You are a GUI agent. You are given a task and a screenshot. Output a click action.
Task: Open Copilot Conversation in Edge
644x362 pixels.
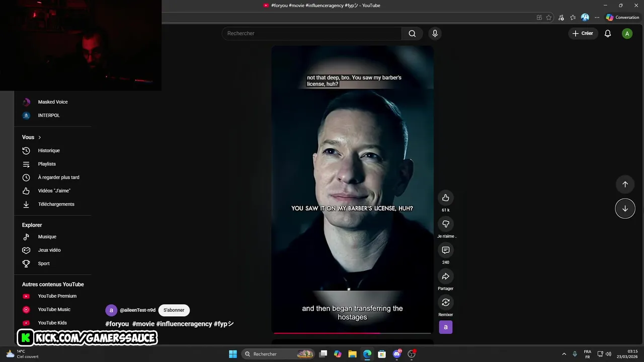tap(622, 17)
